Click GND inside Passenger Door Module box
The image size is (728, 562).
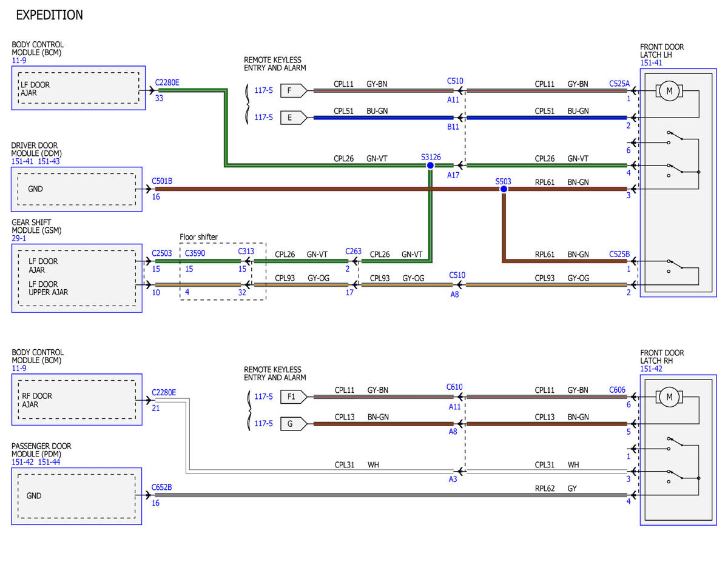pos(34,496)
